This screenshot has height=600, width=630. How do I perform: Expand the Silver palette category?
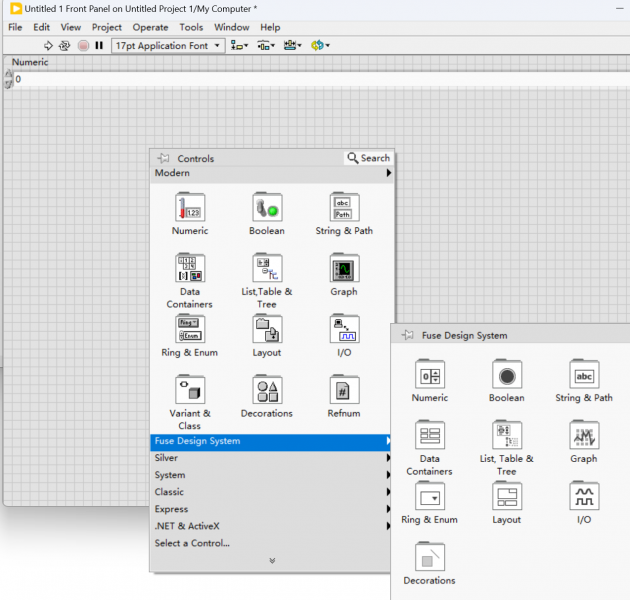[x=271, y=458]
